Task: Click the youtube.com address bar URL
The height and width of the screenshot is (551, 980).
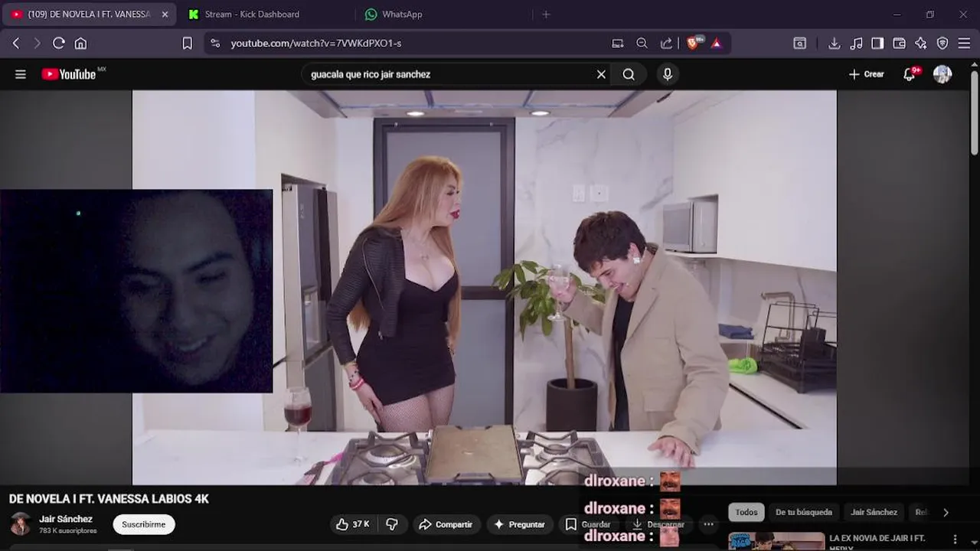Action: [x=316, y=44]
